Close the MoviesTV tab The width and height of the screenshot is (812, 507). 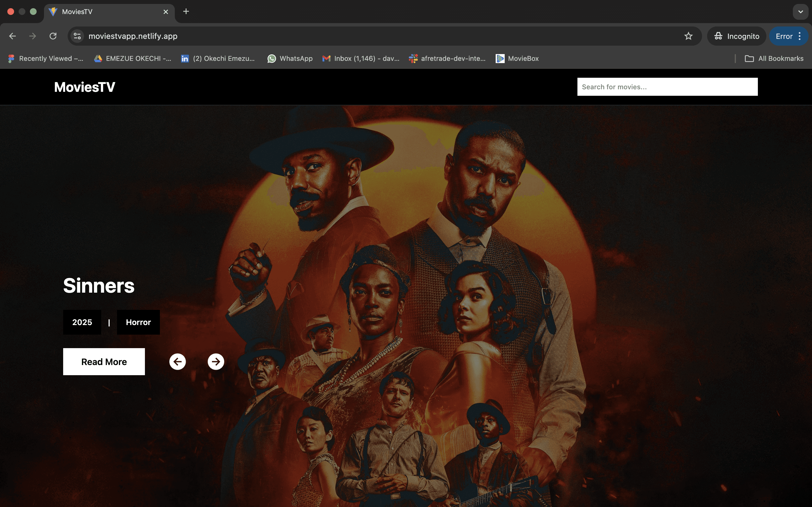[166, 12]
